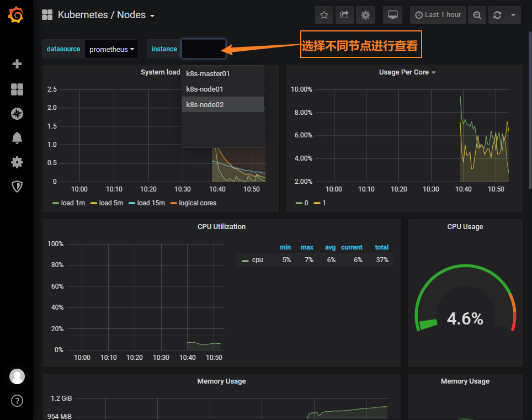The height and width of the screenshot is (420, 532).
Task: Click the Share dashboard icon
Action: tap(344, 15)
